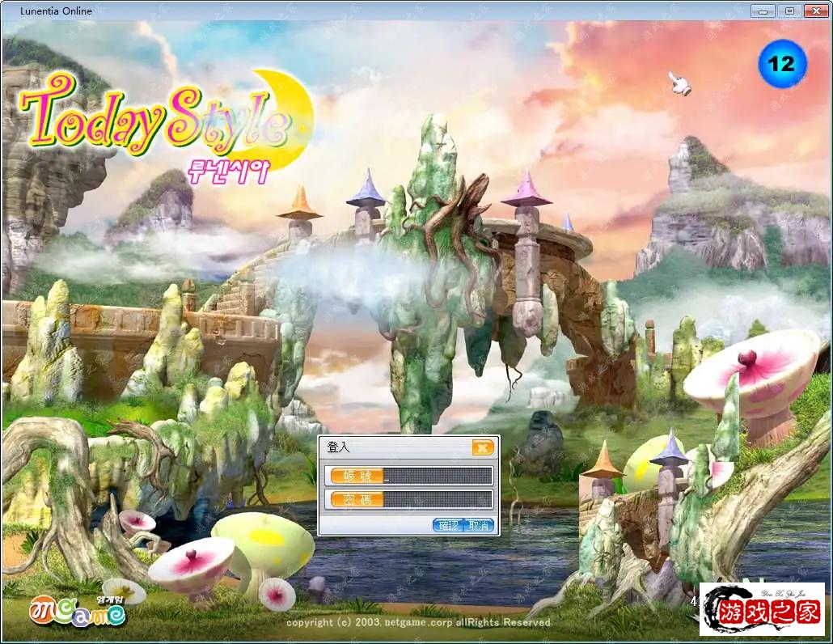Click the orange 帳號 label
Viewport: 833px width, 644px height.
coord(356,476)
